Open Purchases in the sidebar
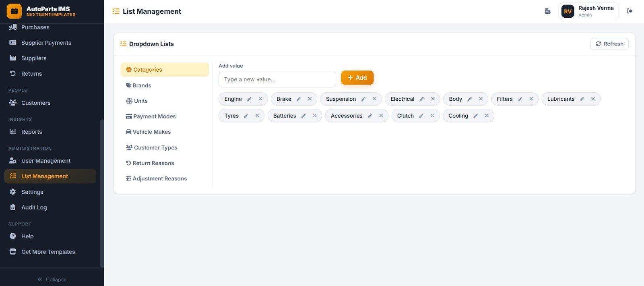Viewport: 644px width, 286px height. (x=50, y=27)
